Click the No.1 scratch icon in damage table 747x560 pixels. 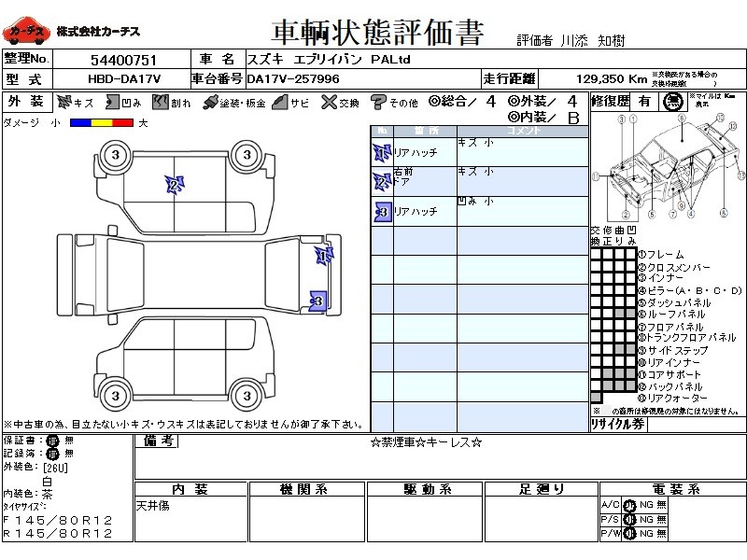pyautogui.click(x=382, y=153)
